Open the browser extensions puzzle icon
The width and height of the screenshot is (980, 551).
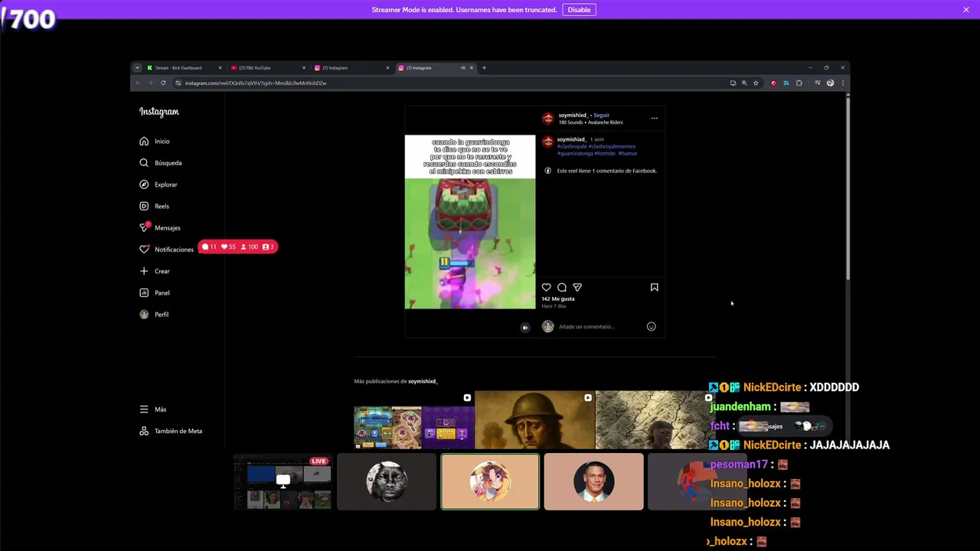[799, 83]
